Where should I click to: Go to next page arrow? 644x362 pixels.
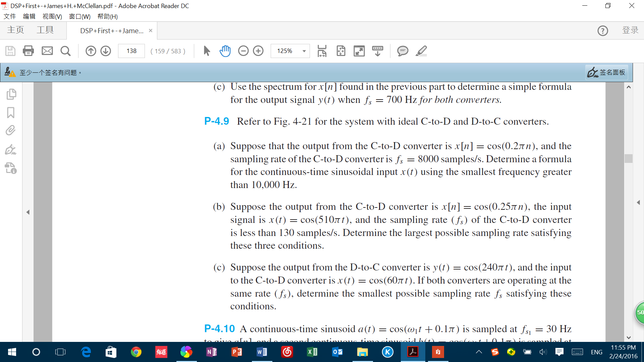(106, 51)
